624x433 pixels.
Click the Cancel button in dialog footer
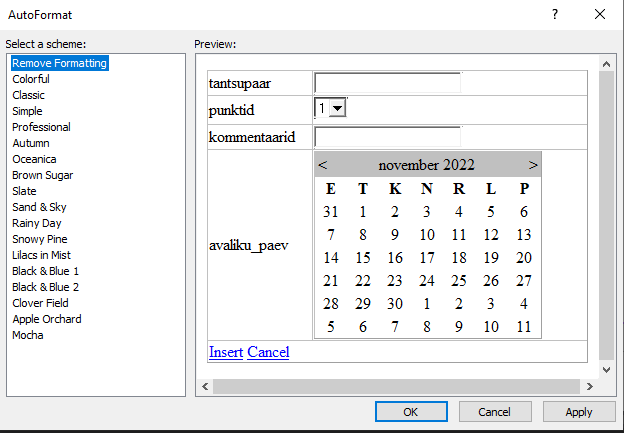tap(494, 412)
